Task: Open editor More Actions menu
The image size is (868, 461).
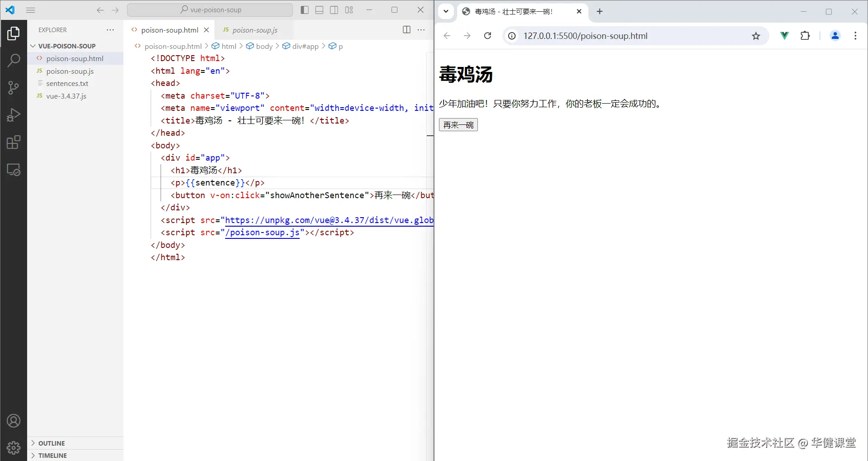Action: [x=421, y=30]
